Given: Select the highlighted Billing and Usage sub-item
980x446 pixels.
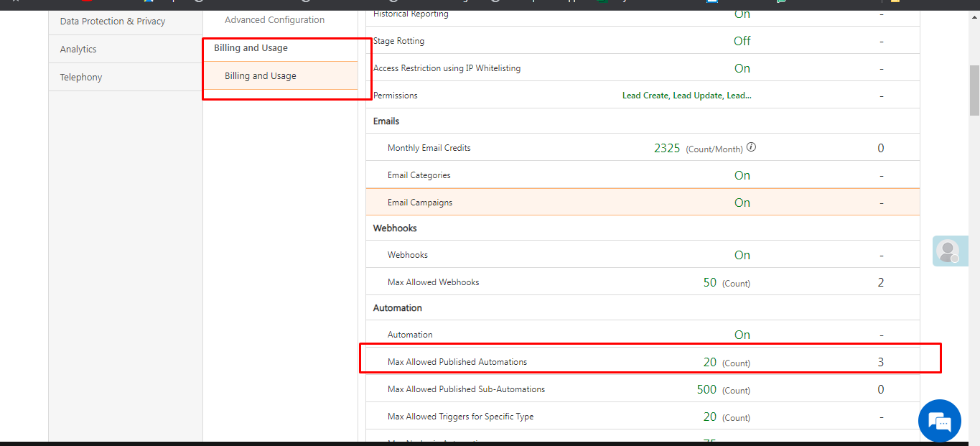Looking at the screenshot, I should (x=261, y=76).
